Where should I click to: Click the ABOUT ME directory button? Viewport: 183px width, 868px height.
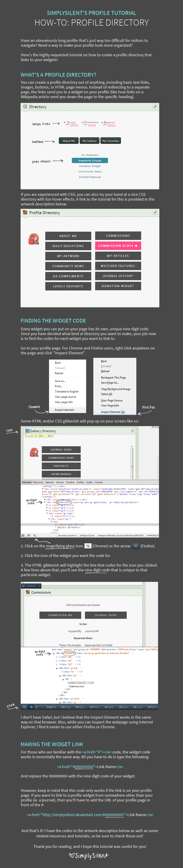click(x=68, y=236)
